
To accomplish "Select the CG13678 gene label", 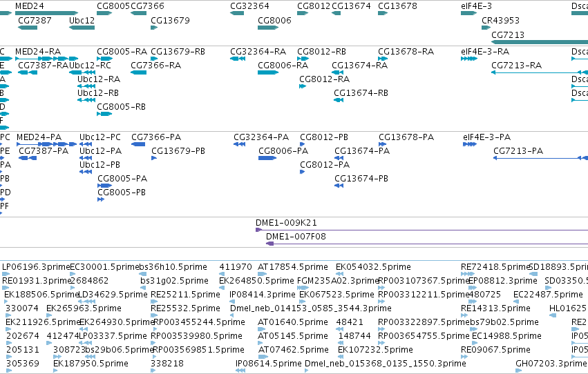I will [397, 6].
